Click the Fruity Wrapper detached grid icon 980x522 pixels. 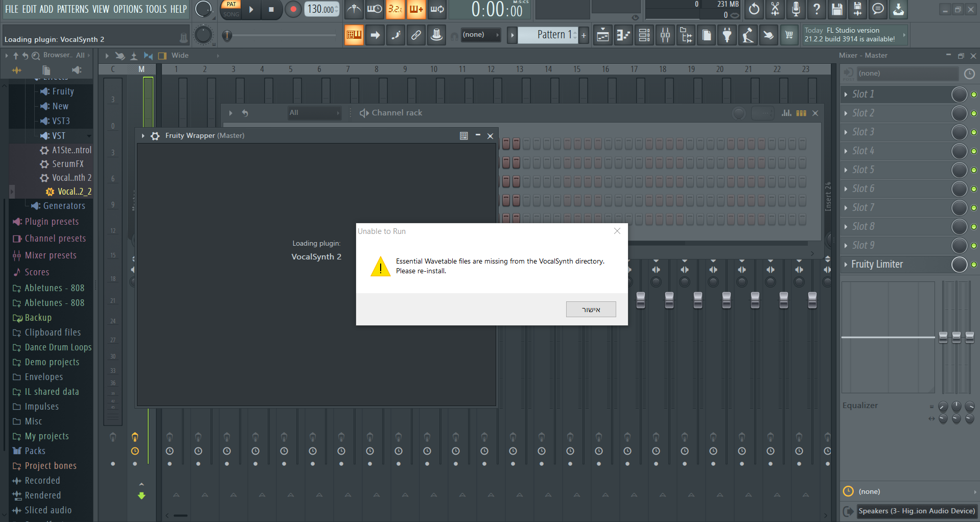(x=463, y=136)
